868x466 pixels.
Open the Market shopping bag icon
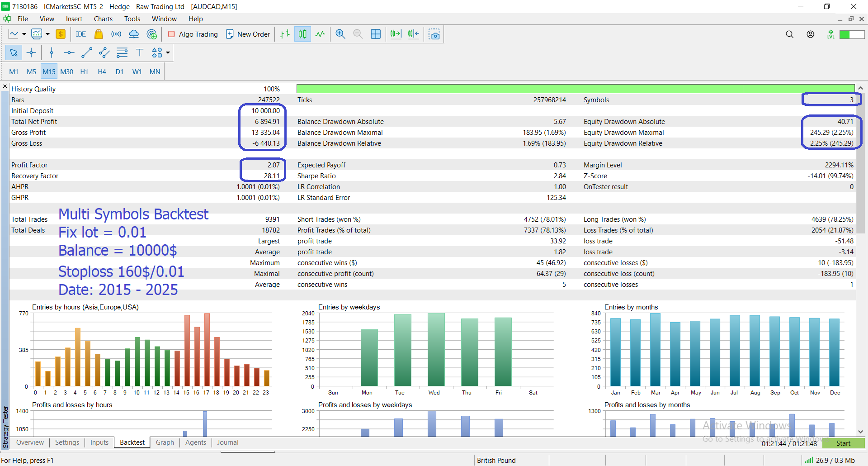coord(99,34)
